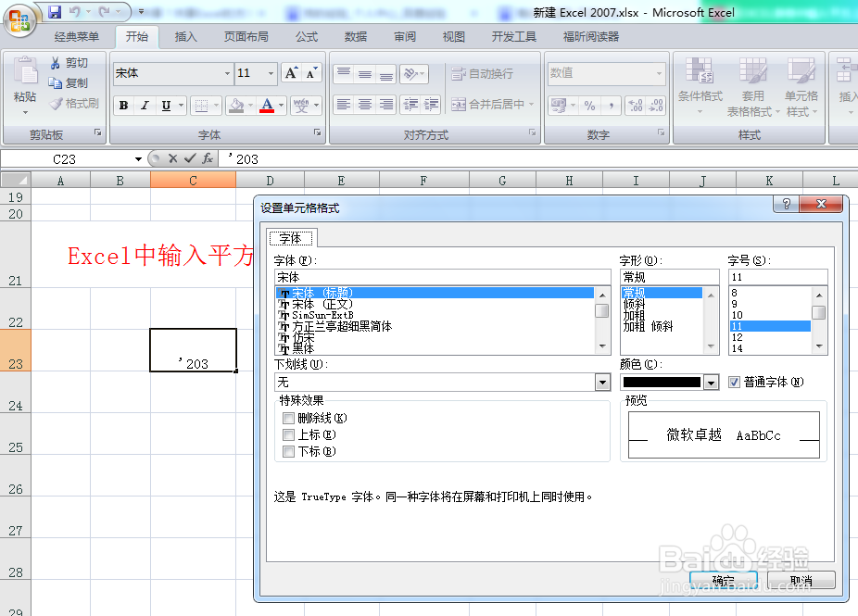Activate the Format Painter brush
This screenshot has width=858, height=616.
point(56,104)
